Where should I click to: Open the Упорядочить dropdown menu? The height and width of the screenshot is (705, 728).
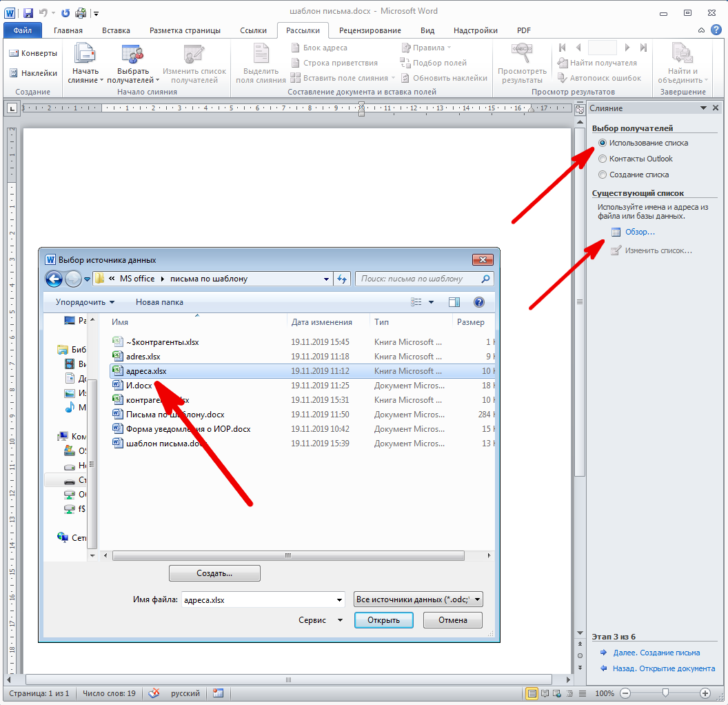(85, 302)
